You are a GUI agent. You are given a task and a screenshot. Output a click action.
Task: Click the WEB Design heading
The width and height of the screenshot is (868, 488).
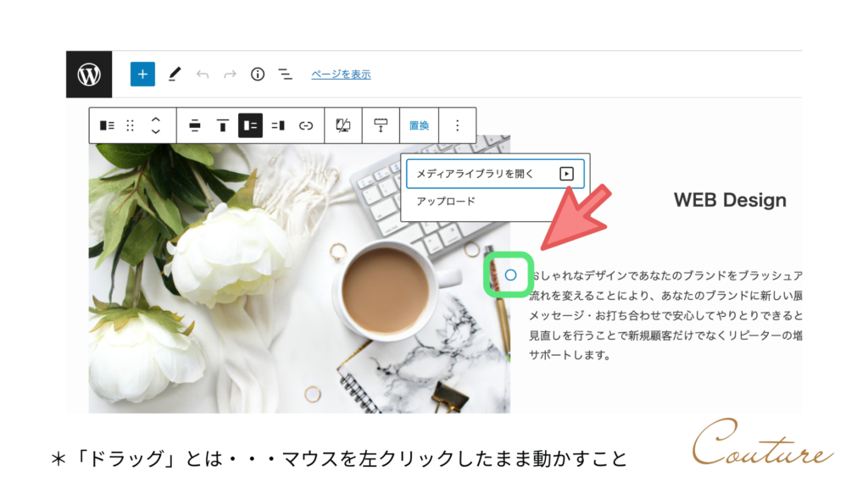click(730, 200)
